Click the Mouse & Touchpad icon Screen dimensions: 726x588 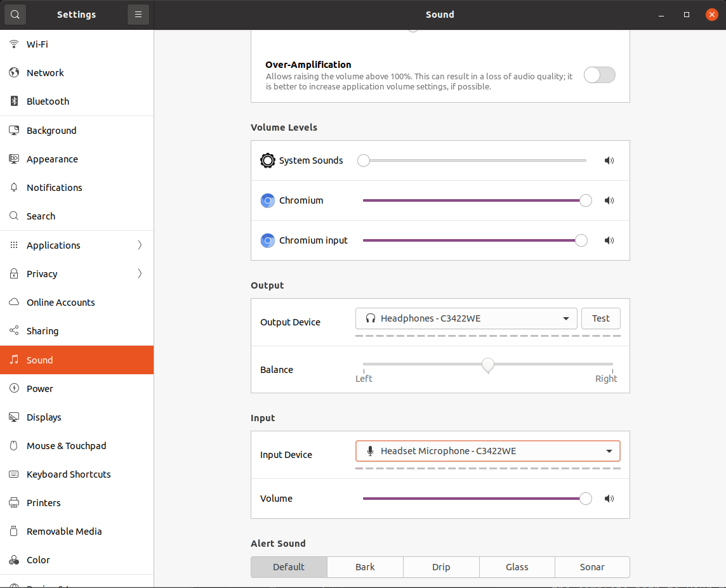[x=14, y=445]
